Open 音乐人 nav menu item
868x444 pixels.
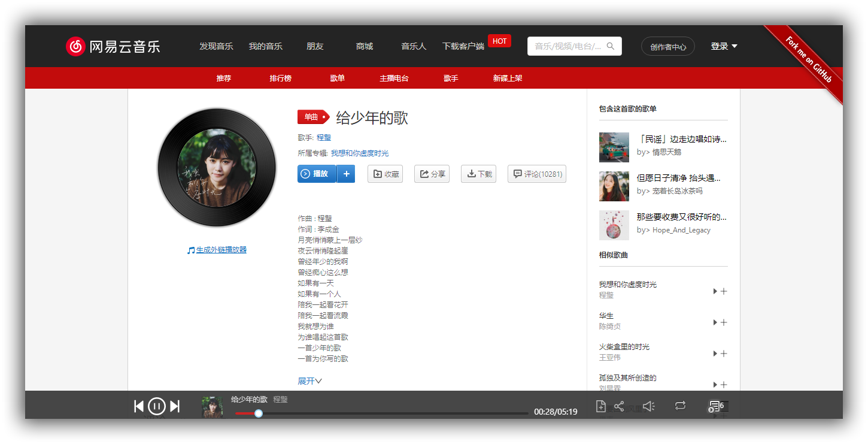coord(414,46)
